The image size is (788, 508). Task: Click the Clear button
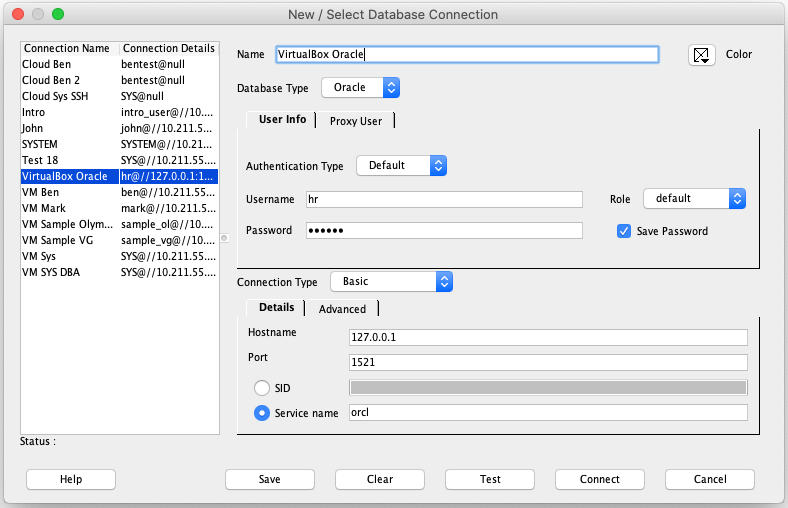click(380, 480)
